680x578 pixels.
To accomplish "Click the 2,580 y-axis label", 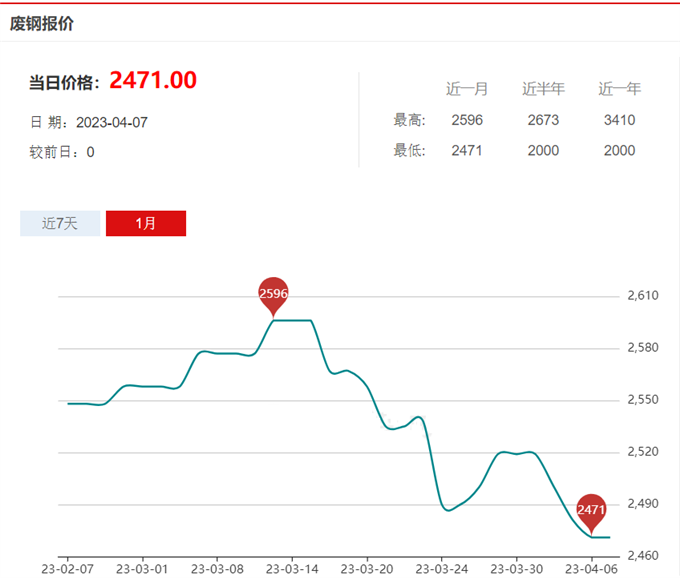I will (x=643, y=348).
